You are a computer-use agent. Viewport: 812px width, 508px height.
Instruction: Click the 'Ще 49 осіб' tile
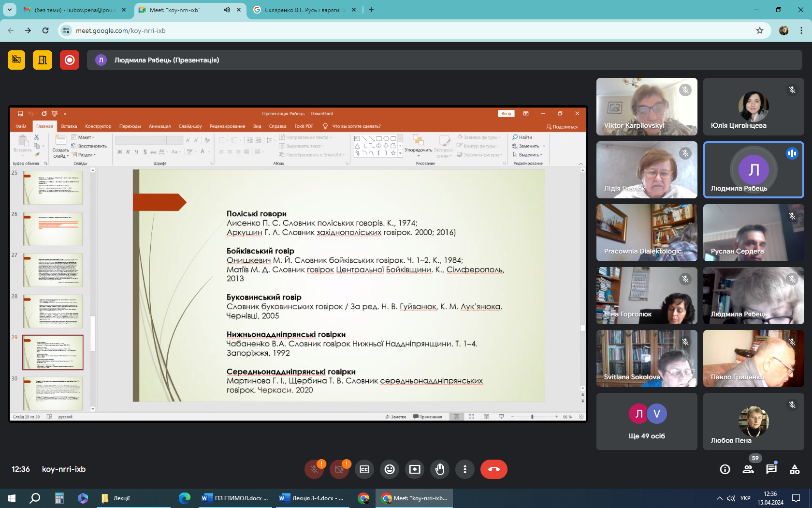[x=647, y=421]
